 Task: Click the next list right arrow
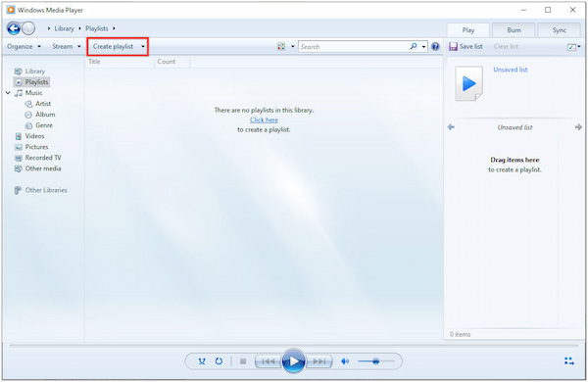tap(578, 127)
